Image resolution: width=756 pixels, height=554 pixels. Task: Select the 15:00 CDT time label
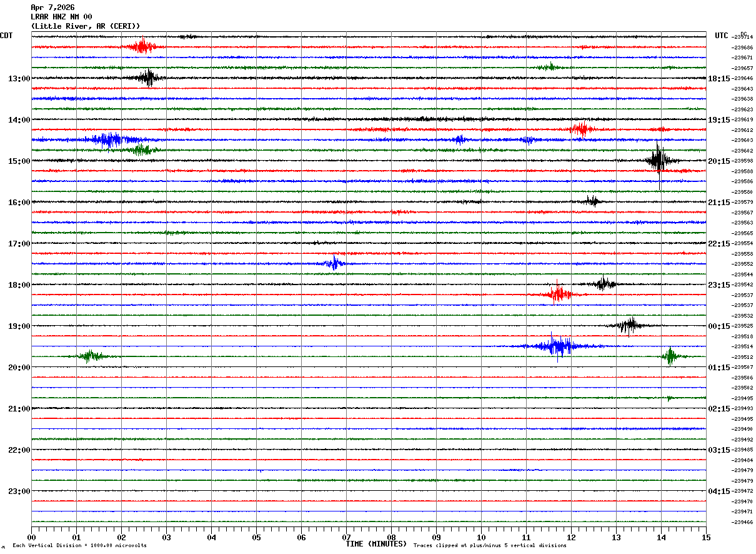(x=19, y=161)
